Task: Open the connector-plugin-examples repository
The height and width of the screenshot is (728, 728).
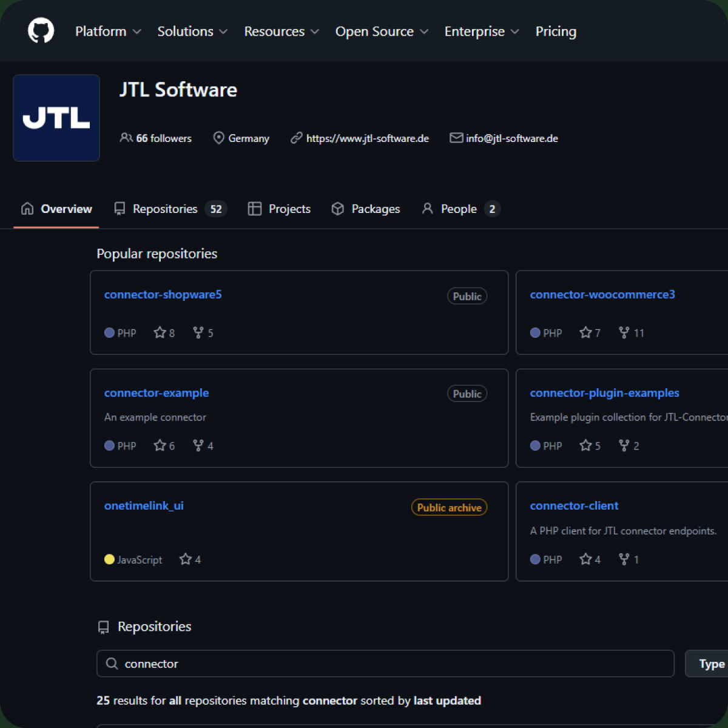Action: point(605,393)
